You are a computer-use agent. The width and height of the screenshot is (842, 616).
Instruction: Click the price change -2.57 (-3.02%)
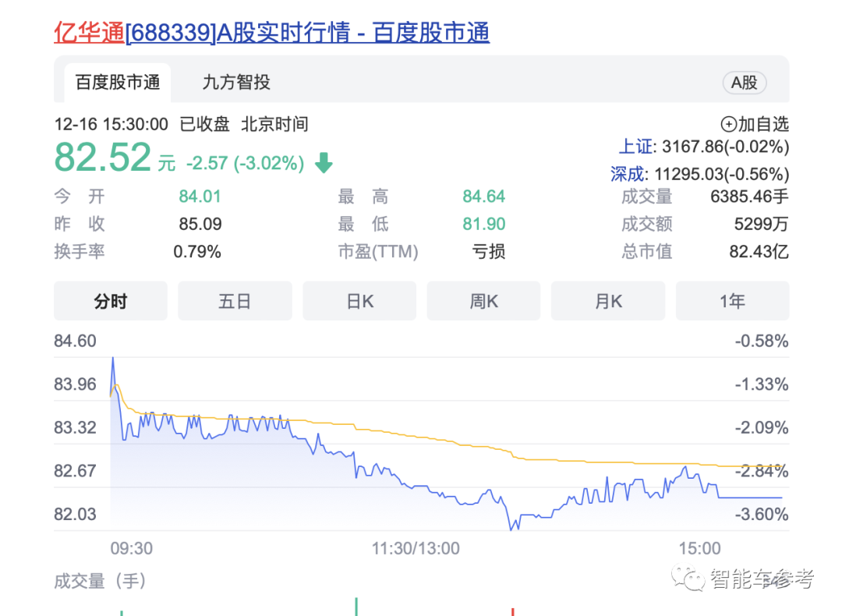tap(245, 163)
